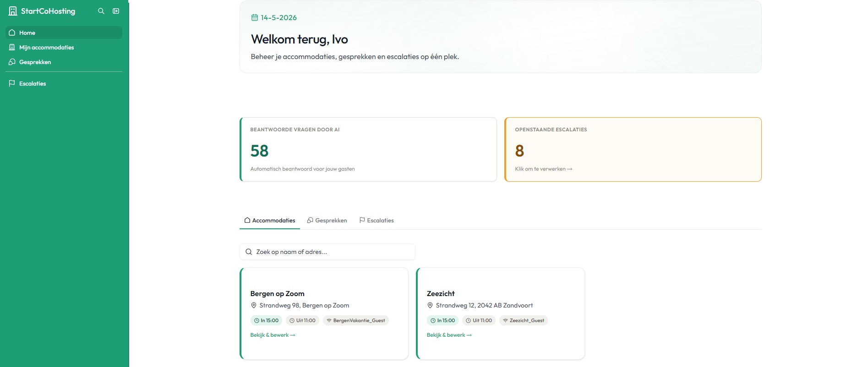Open the Openstaande escalaties card
The image size is (868, 367).
(633, 149)
